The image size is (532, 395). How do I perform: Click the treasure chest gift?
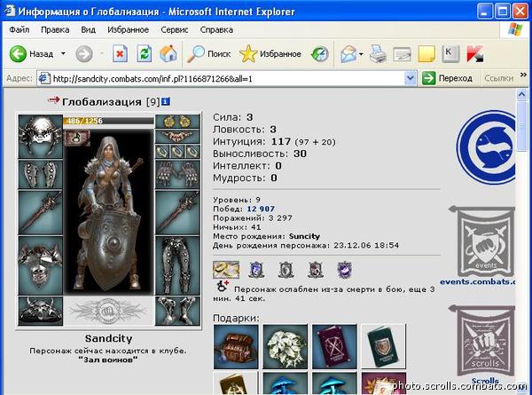[236, 346]
